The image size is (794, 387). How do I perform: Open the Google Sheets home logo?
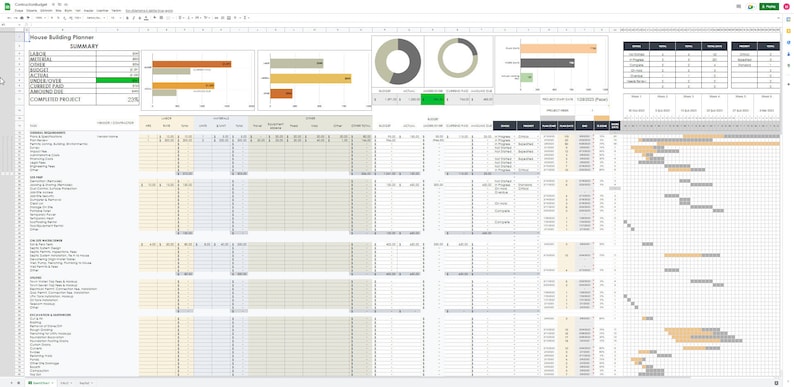point(8,7)
